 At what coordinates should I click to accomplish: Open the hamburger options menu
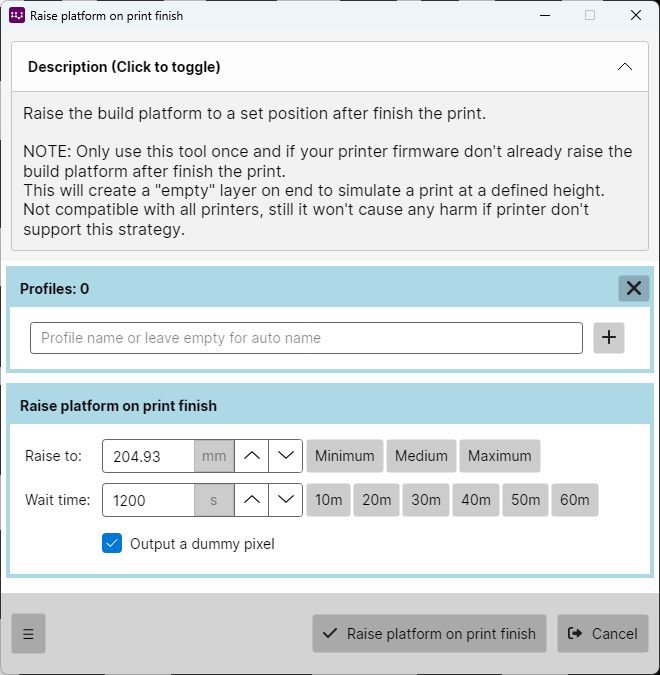[28, 634]
